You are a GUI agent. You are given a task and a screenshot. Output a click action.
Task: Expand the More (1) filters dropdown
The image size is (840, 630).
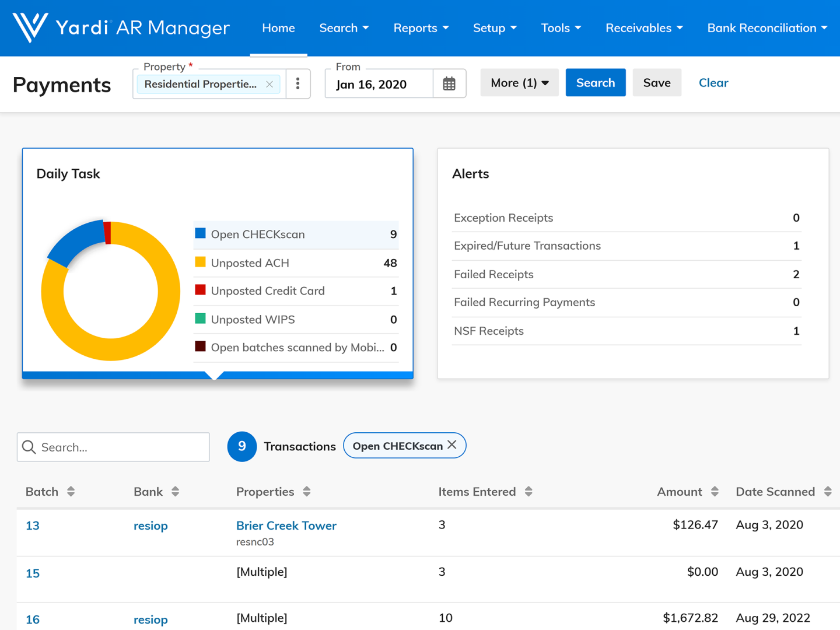pyautogui.click(x=519, y=83)
